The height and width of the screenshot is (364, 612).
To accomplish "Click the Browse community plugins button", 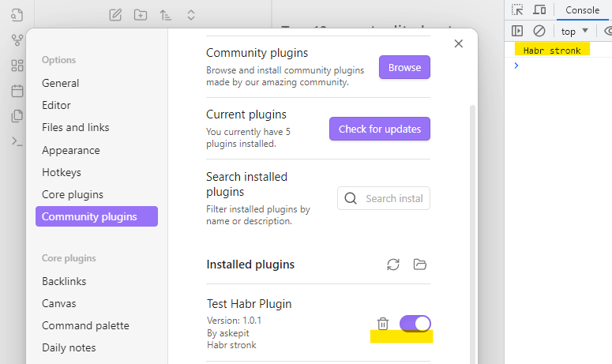I will click(404, 67).
